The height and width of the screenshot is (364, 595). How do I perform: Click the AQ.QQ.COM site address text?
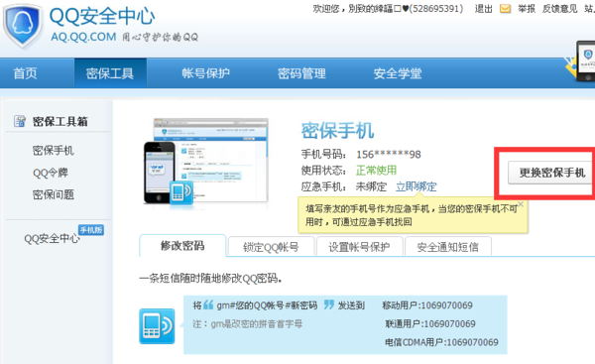pyautogui.click(x=83, y=37)
